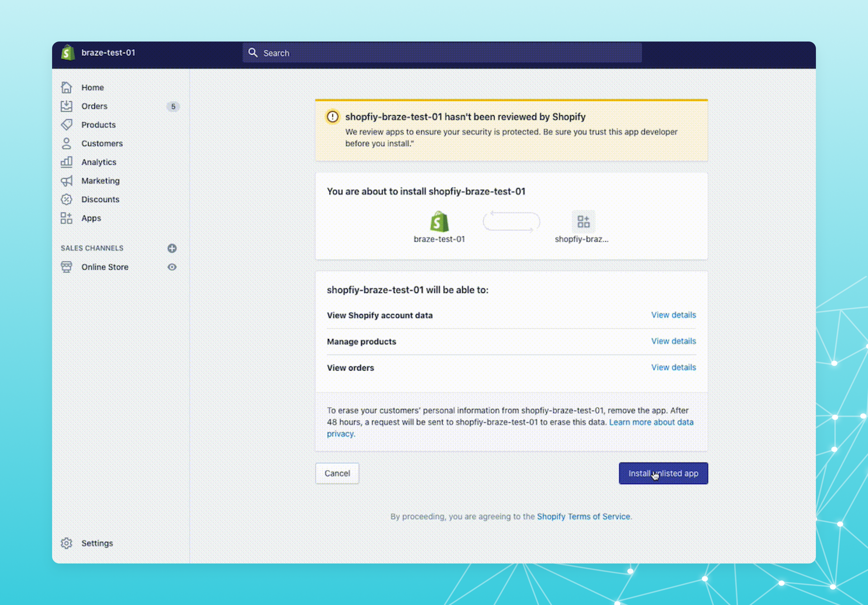Viewport: 868px width, 605px height.
Task: Click the Settings gear icon
Action: pyautogui.click(x=66, y=543)
